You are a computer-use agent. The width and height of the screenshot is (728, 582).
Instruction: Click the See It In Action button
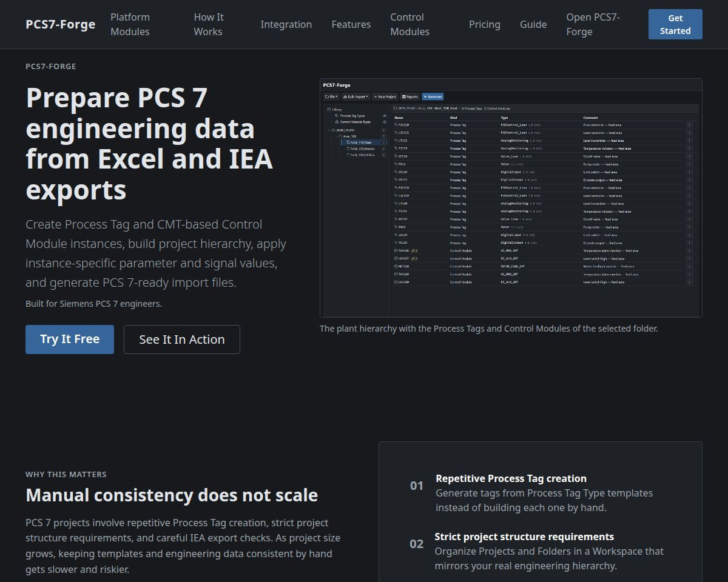click(x=182, y=339)
